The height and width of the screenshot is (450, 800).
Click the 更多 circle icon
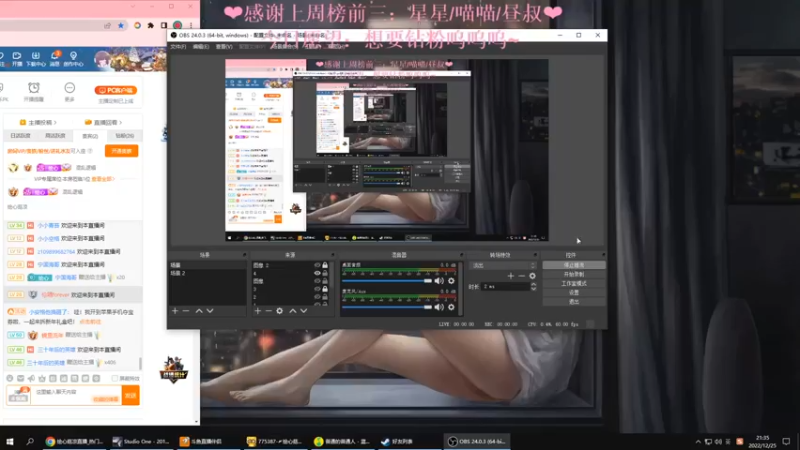point(69,88)
